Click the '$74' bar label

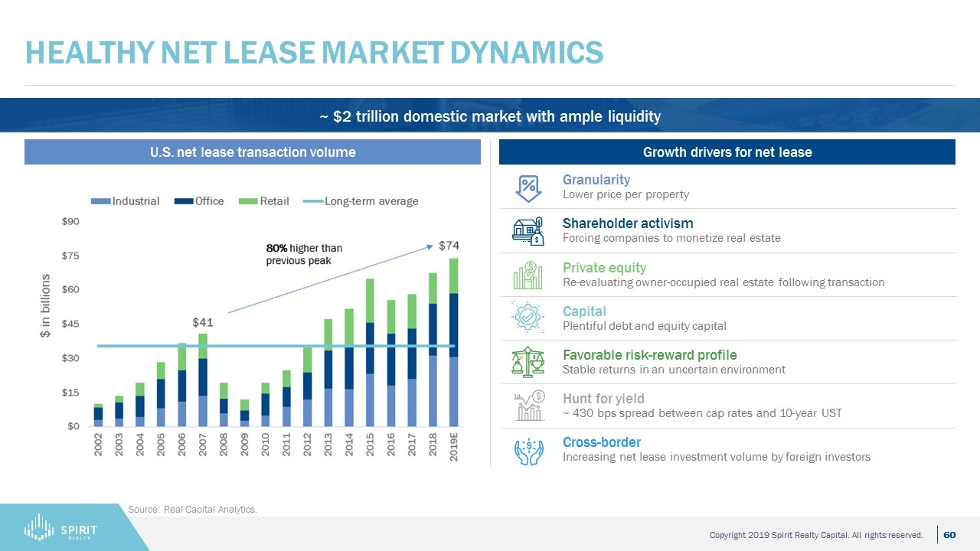point(449,246)
